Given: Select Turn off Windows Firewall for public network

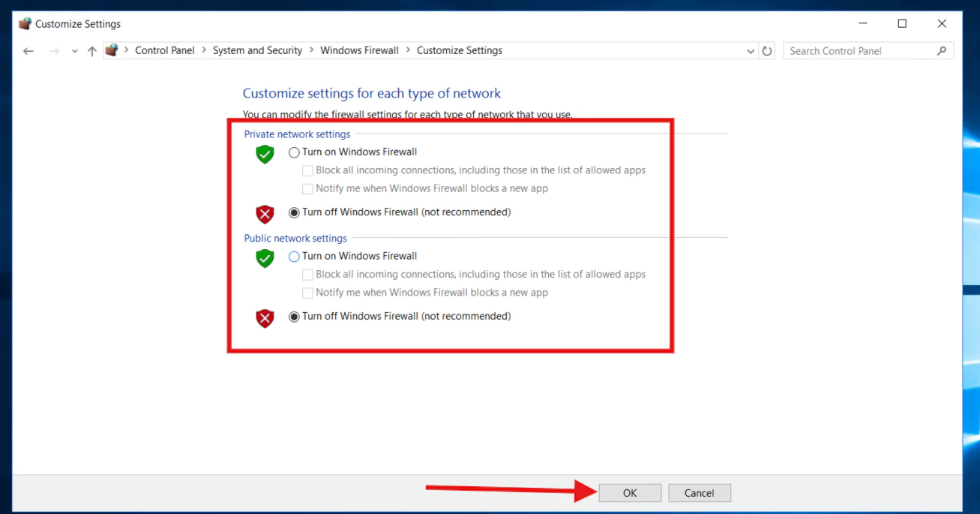Looking at the screenshot, I should click(x=294, y=317).
